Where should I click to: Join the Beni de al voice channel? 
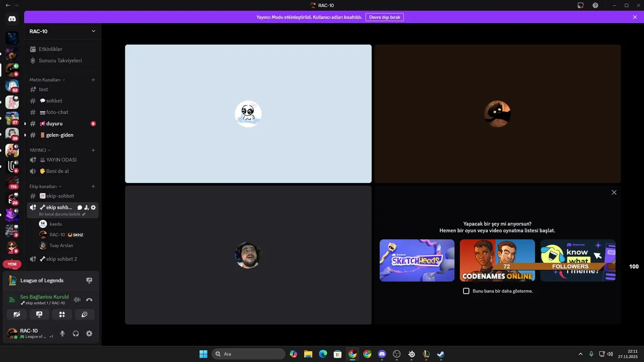pos(63,171)
